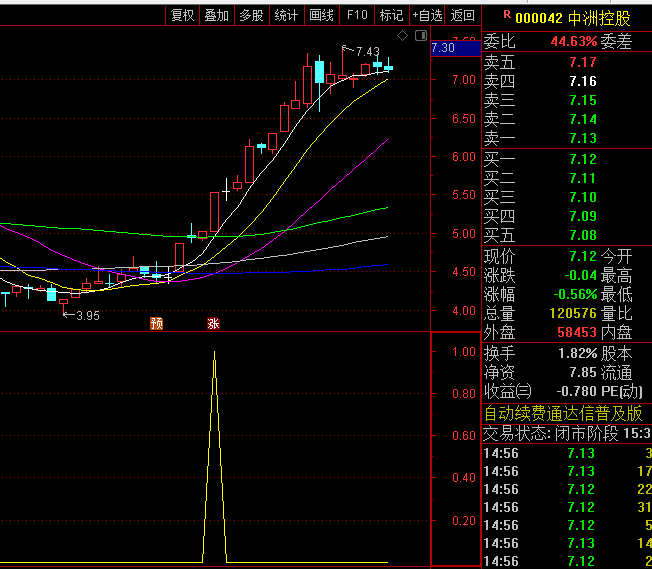This screenshot has width=652, height=569.
Task: Click the 涨 limit-up marker icon
Action: [213, 323]
